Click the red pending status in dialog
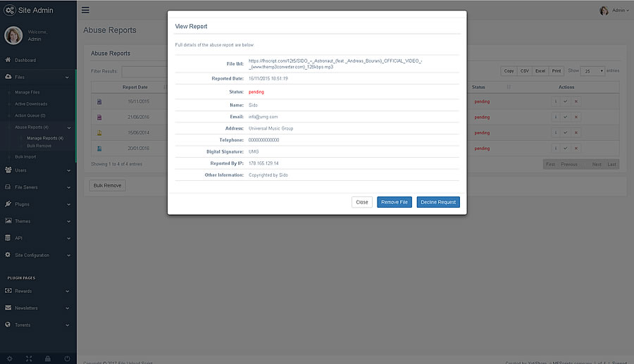The height and width of the screenshot is (364, 634). pos(256,92)
